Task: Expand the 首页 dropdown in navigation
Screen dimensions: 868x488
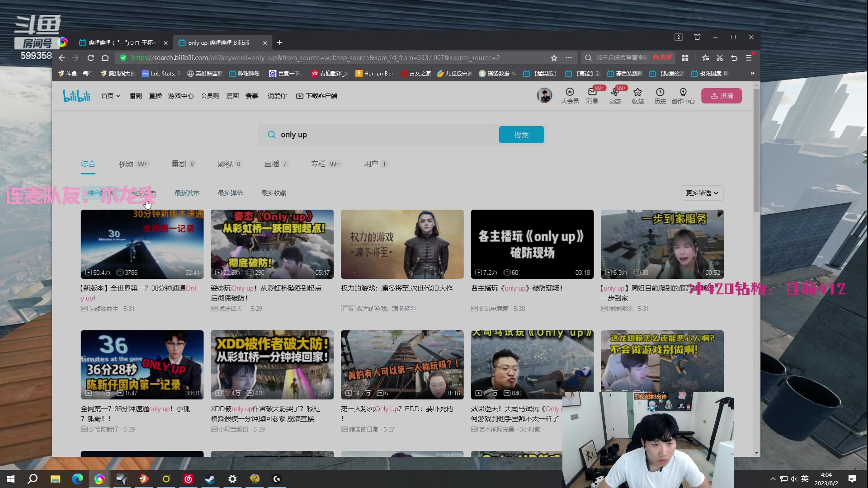Action: (111, 96)
